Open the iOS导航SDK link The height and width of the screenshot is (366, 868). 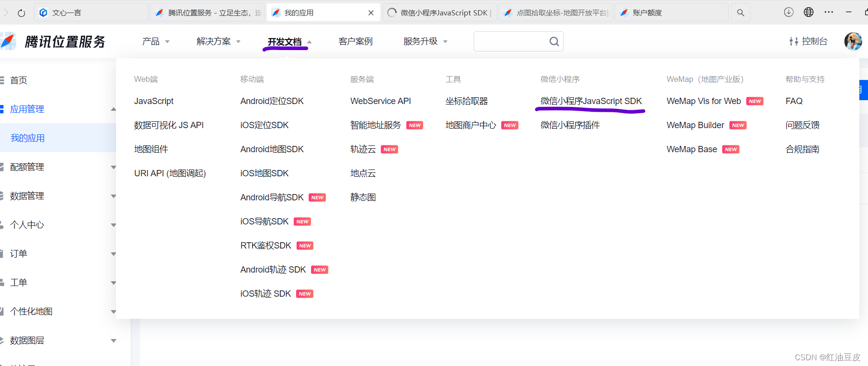coord(264,222)
